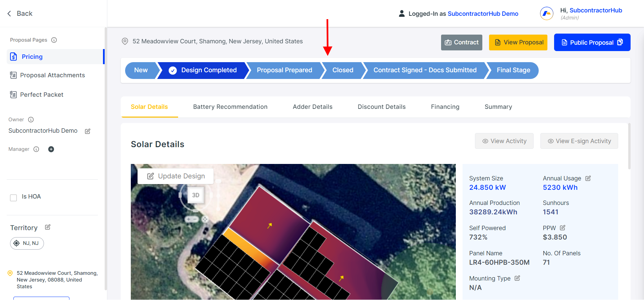The image size is (644, 300).
Task: Edit the PPW value using the pencil icon
Action: [x=563, y=228]
